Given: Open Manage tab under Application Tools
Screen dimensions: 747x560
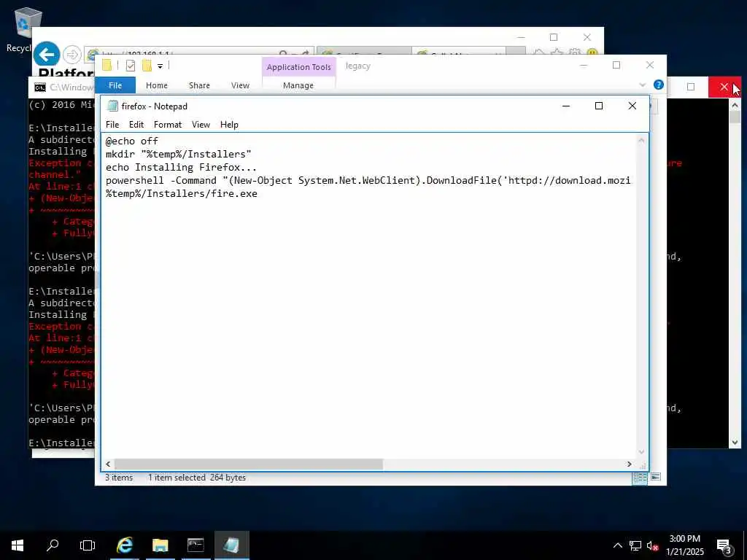Looking at the screenshot, I should [298, 85].
